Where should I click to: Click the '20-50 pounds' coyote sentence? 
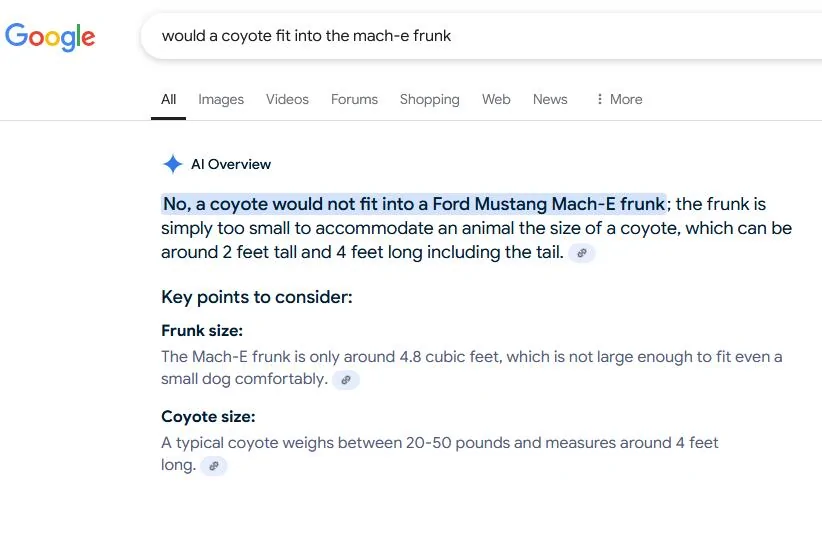click(439, 454)
